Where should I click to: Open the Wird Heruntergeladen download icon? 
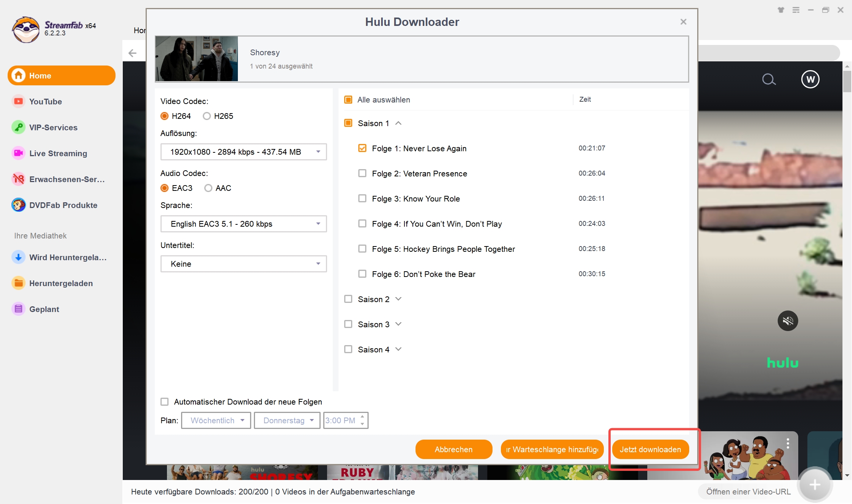coord(18,257)
